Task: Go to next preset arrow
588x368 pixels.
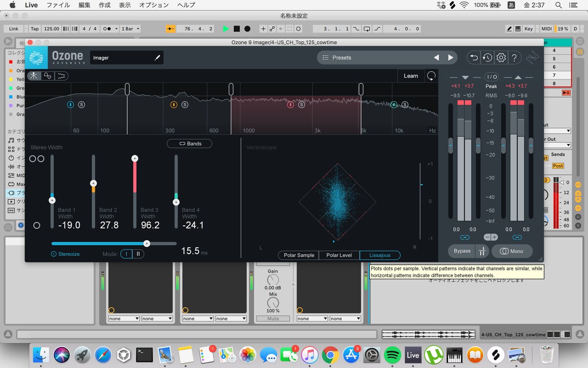Action: [x=451, y=58]
